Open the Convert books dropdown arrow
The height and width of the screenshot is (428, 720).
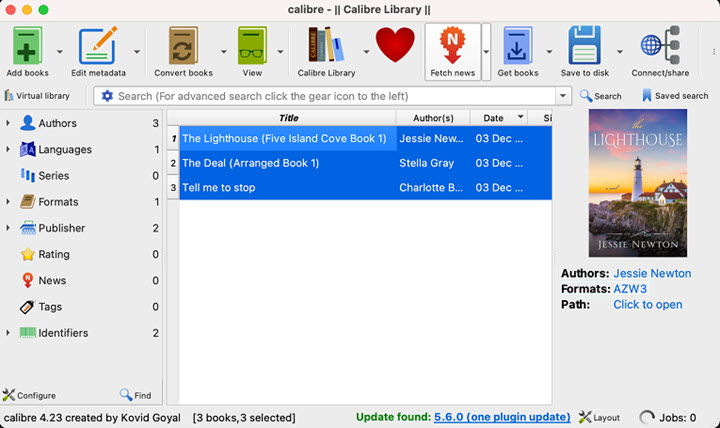[x=224, y=51]
